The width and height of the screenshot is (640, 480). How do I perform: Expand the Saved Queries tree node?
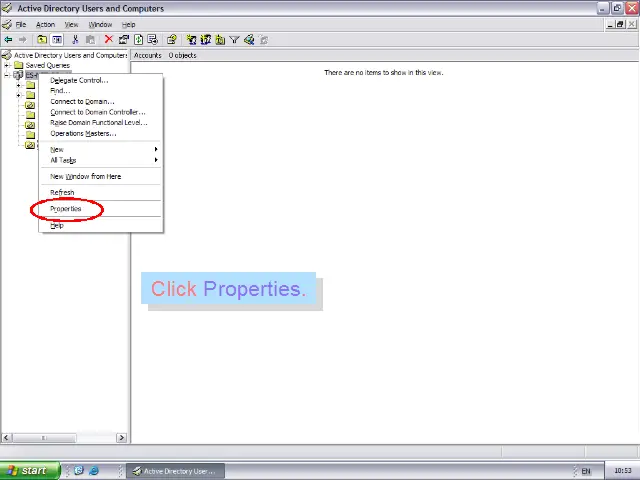pyautogui.click(x=7, y=65)
